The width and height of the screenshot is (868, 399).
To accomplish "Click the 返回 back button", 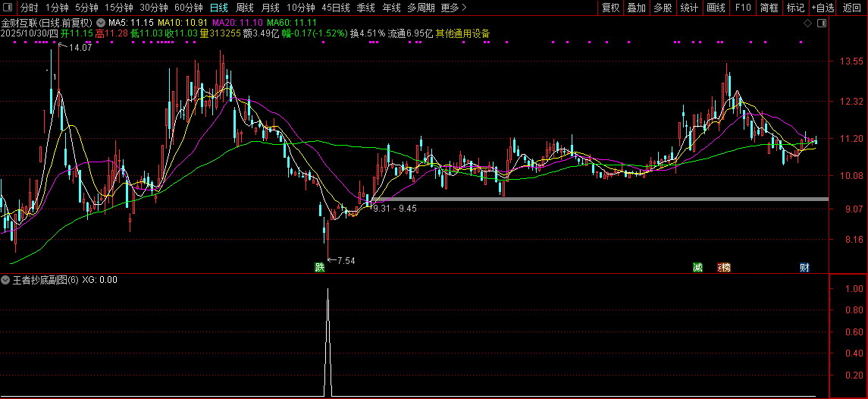I will click(852, 8).
